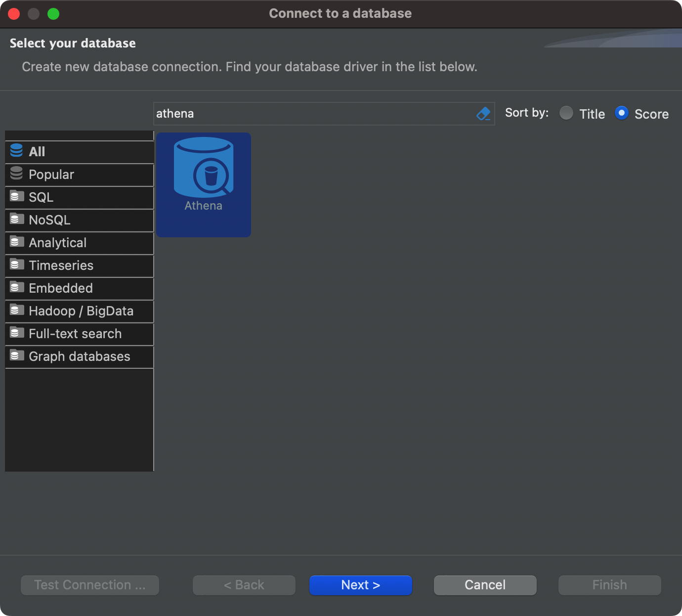Open the Embedded category
Image resolution: width=682 pixels, height=616 pixels.
80,288
